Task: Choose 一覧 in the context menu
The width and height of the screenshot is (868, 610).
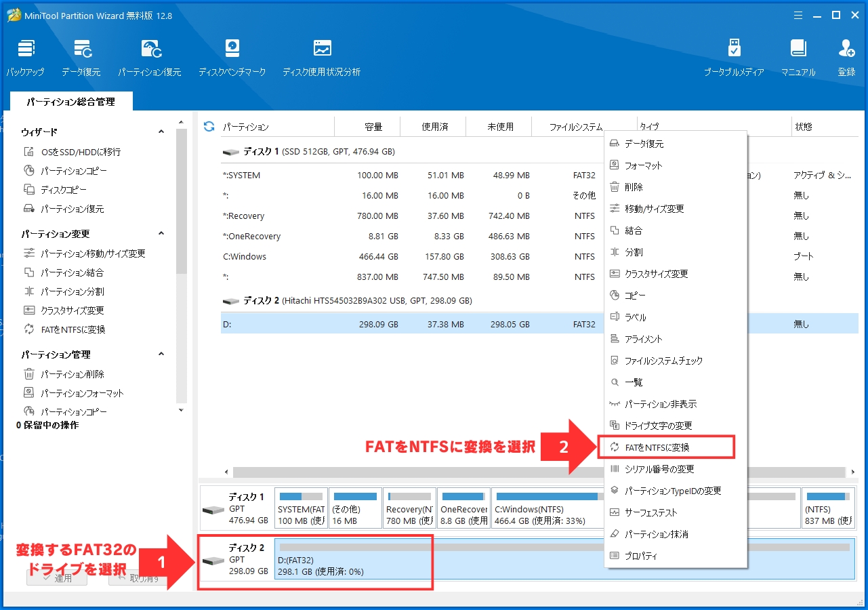Action: pyautogui.click(x=676, y=382)
